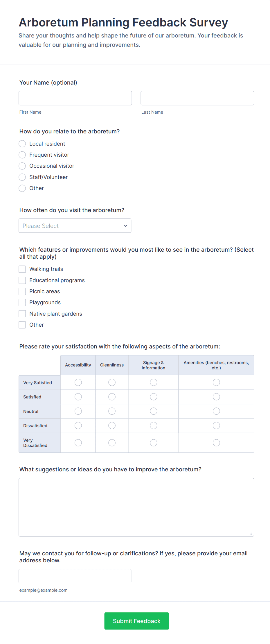Screen dimensions: 270x644
Task: Choose Frequent visitor relation option
Action: tap(22, 155)
